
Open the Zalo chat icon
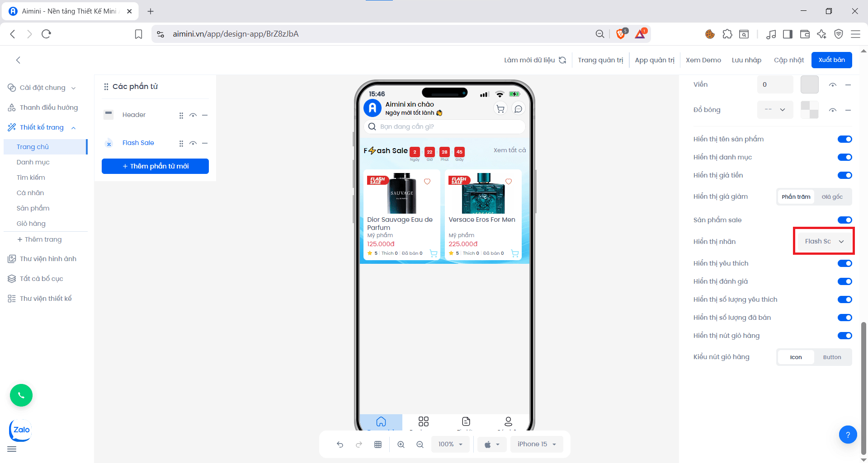pos(21,430)
